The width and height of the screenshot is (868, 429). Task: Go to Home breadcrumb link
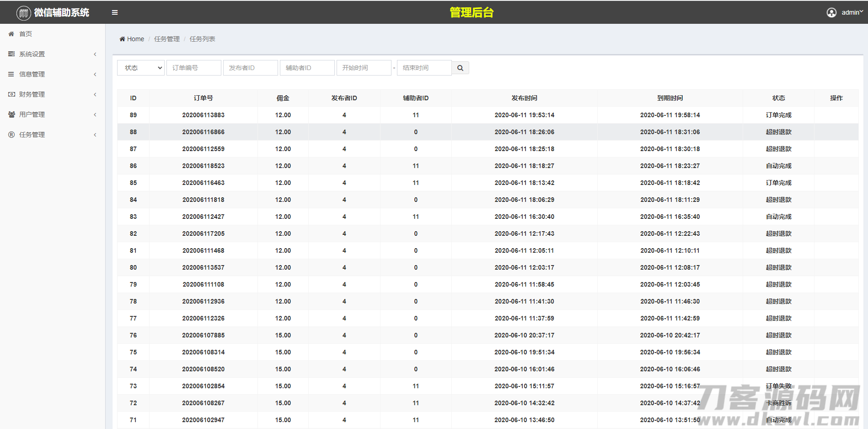pyautogui.click(x=135, y=39)
